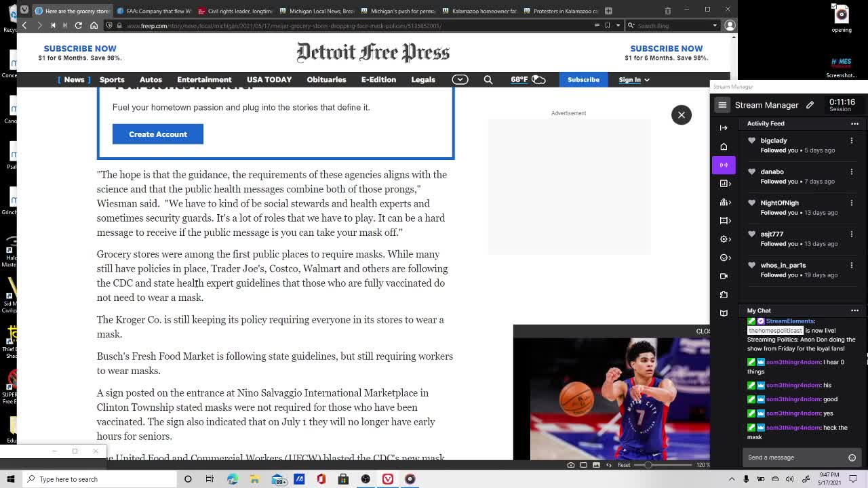Expand the Viewer Rewards section in sidebar

(725, 258)
